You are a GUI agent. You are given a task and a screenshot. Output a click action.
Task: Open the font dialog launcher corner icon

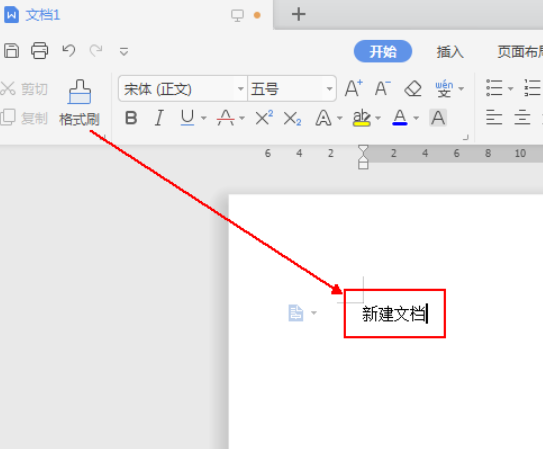pyautogui.click(x=465, y=137)
